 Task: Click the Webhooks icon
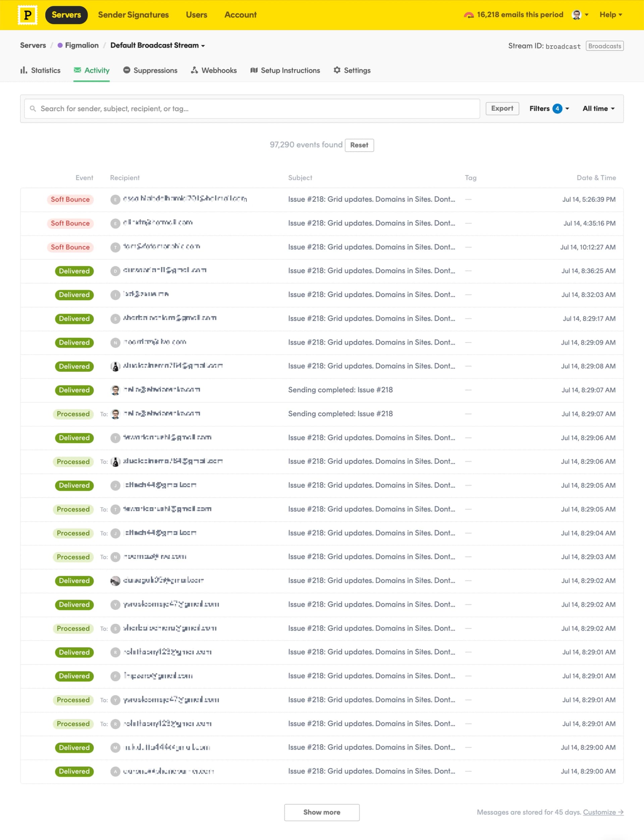coord(194,70)
